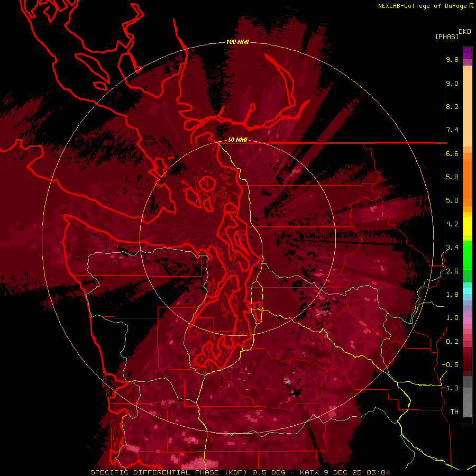Click the 9.8 scale value
The height and width of the screenshot is (476, 476).
coord(452,60)
